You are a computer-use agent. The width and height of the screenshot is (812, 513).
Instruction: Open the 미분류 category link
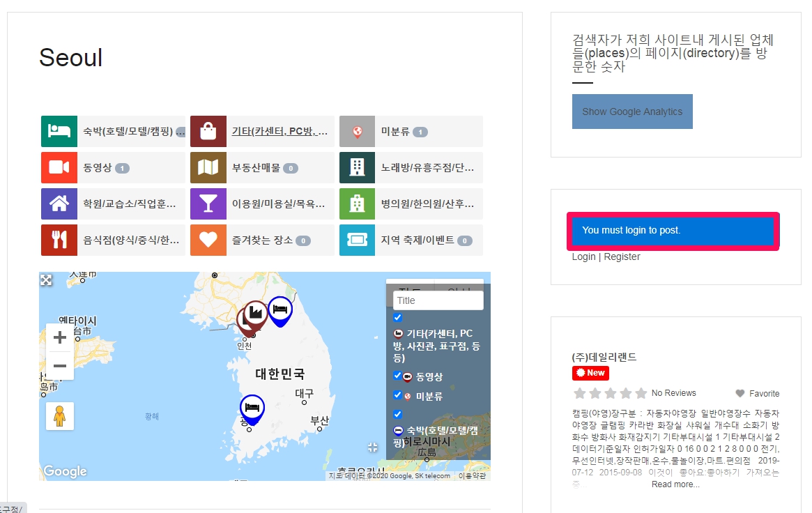point(395,132)
